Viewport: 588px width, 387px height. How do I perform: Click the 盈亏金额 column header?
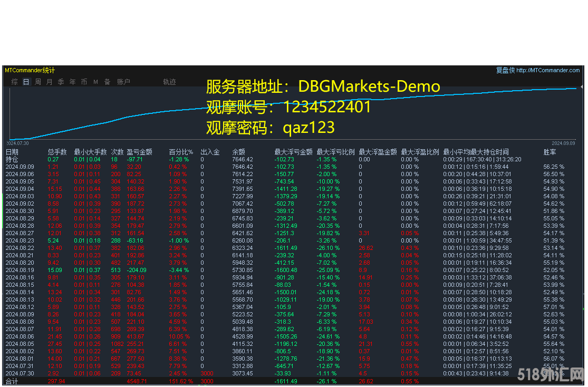click(139, 152)
